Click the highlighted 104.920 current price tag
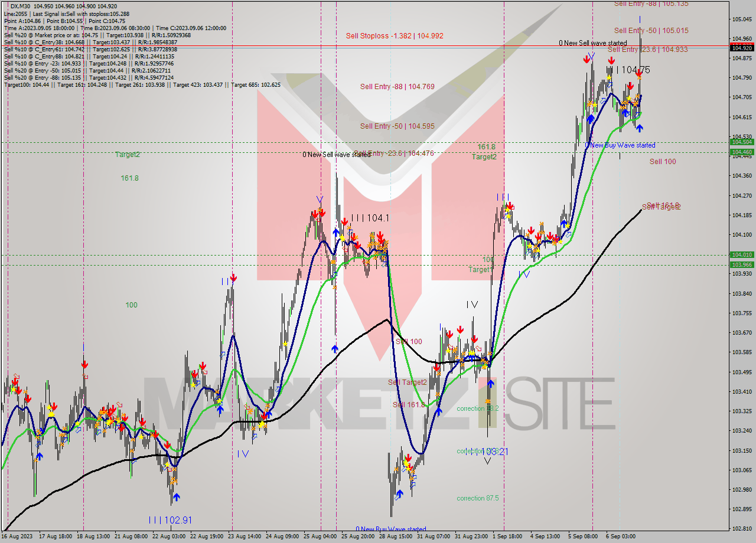756x543 pixels. point(742,48)
